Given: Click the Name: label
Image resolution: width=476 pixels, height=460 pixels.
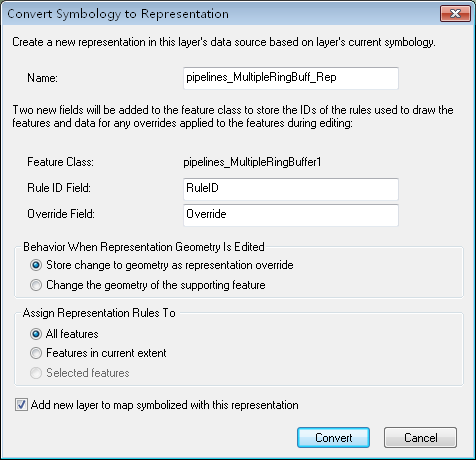Looking at the screenshot, I should coord(42,78).
